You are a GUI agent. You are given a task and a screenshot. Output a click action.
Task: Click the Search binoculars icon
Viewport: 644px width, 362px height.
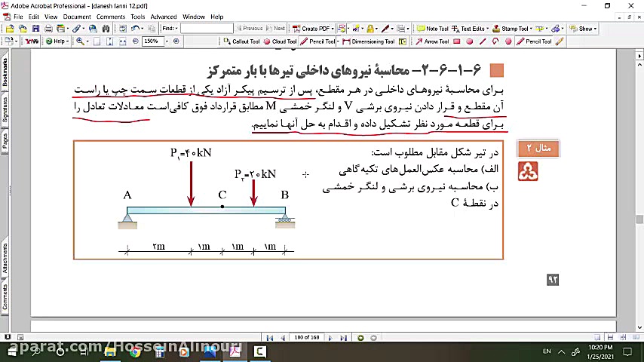[x=106, y=29]
